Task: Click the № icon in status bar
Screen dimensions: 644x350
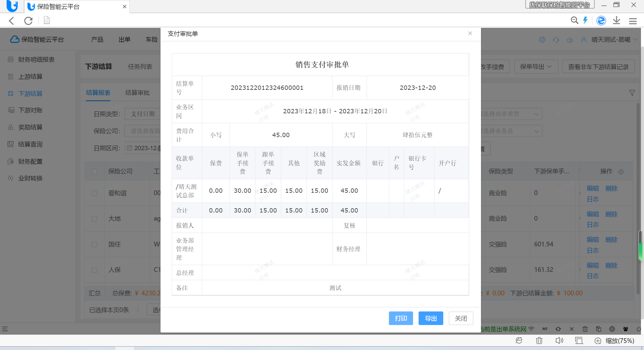Action: (545, 329)
